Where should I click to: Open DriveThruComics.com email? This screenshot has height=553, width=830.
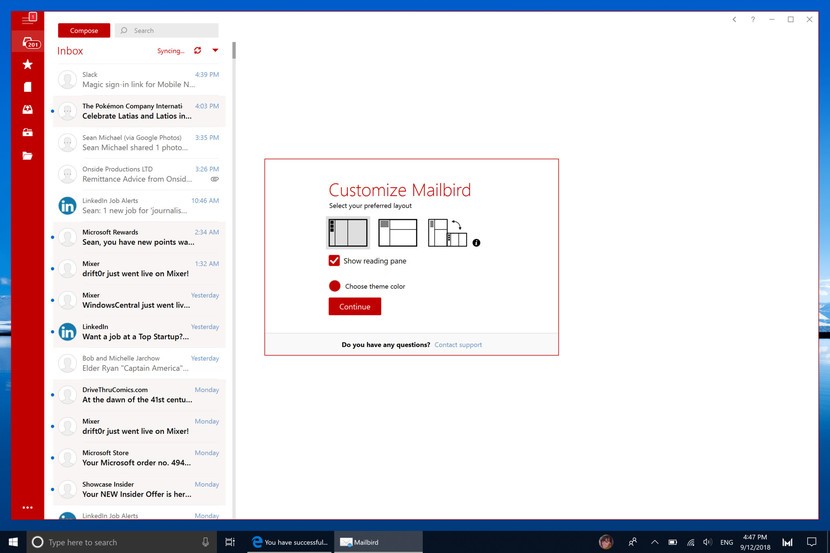139,395
